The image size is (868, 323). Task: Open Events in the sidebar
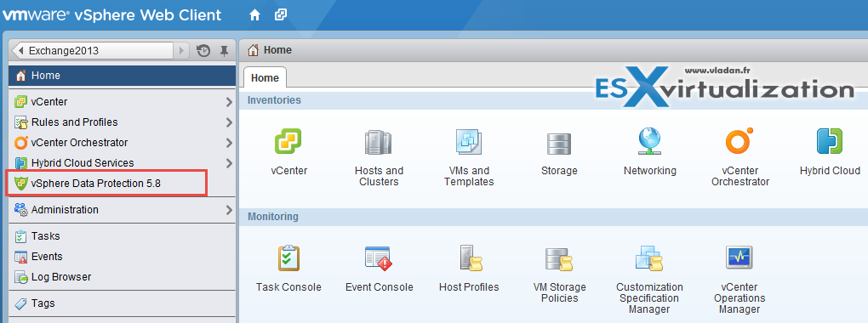pos(123,257)
